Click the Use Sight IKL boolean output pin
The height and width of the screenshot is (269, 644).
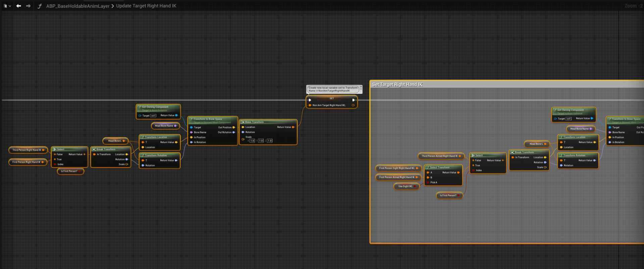click(415, 186)
